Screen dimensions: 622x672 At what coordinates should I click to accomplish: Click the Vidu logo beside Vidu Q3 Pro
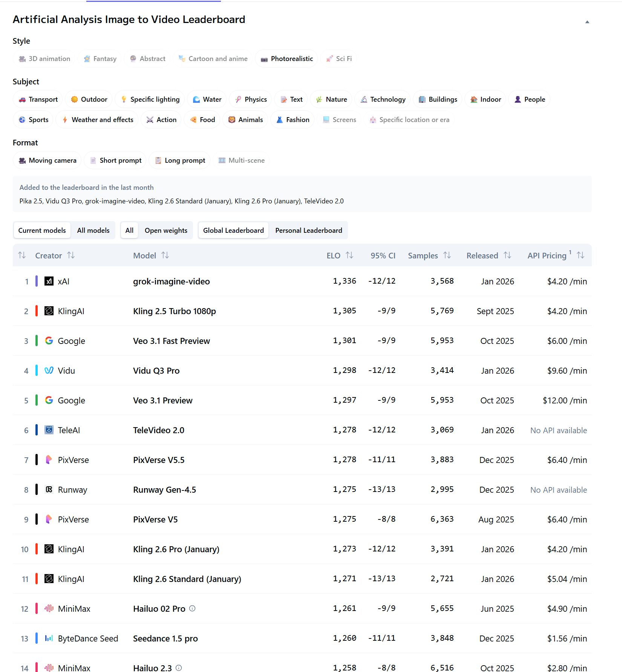(48, 371)
